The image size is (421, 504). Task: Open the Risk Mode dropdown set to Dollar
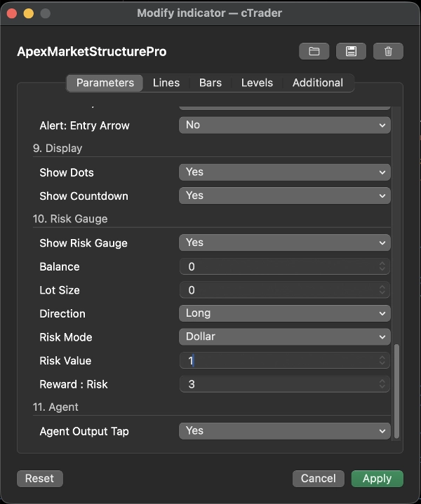(285, 337)
